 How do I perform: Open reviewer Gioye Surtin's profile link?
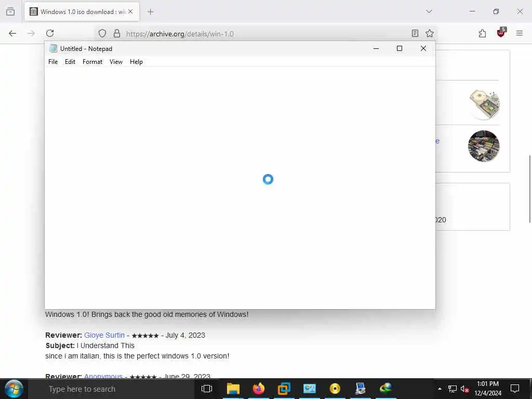pyautogui.click(x=104, y=335)
